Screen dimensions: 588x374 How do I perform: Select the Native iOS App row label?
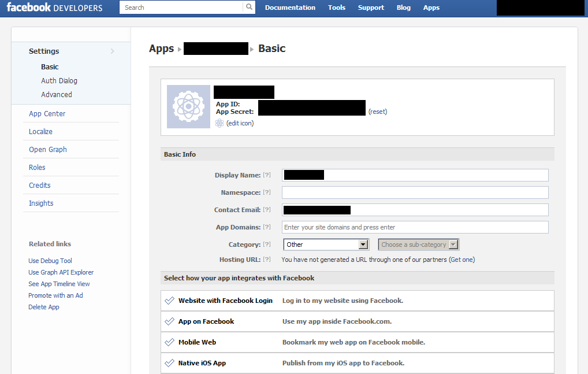202,363
